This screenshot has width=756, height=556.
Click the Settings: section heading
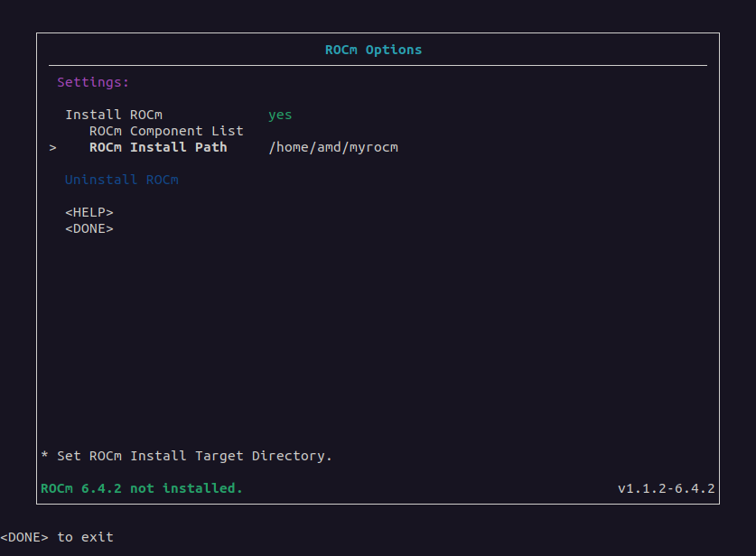93,82
